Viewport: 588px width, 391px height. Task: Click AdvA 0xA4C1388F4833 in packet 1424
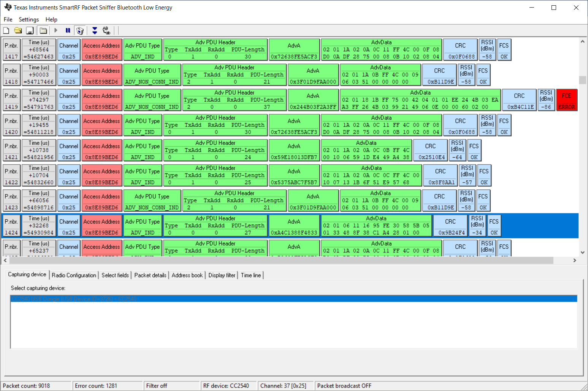294,225
